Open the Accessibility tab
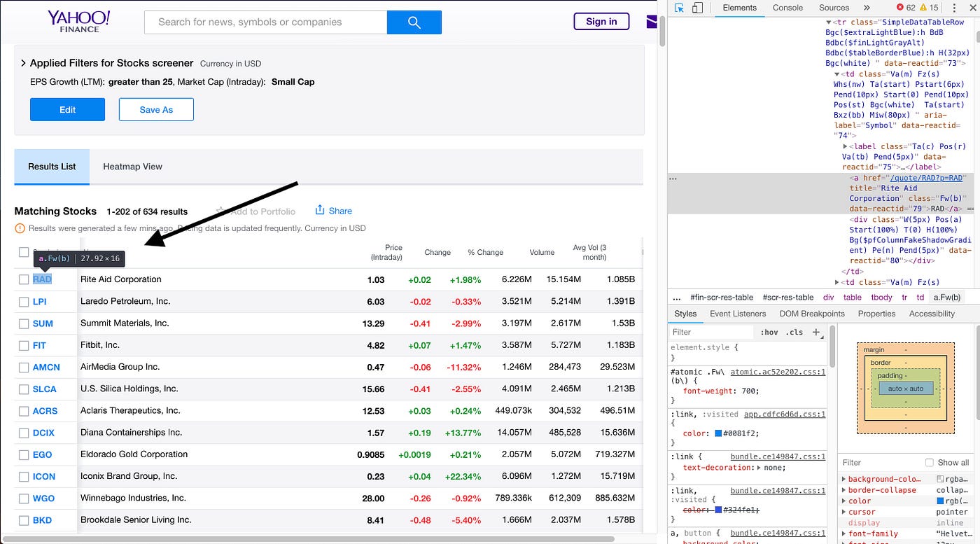The image size is (980, 544). click(932, 314)
